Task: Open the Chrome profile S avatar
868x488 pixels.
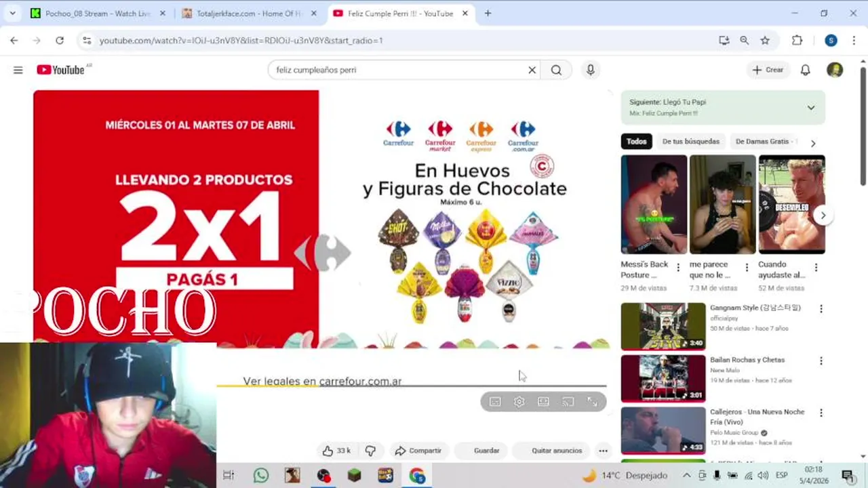Action: pyautogui.click(x=831, y=41)
